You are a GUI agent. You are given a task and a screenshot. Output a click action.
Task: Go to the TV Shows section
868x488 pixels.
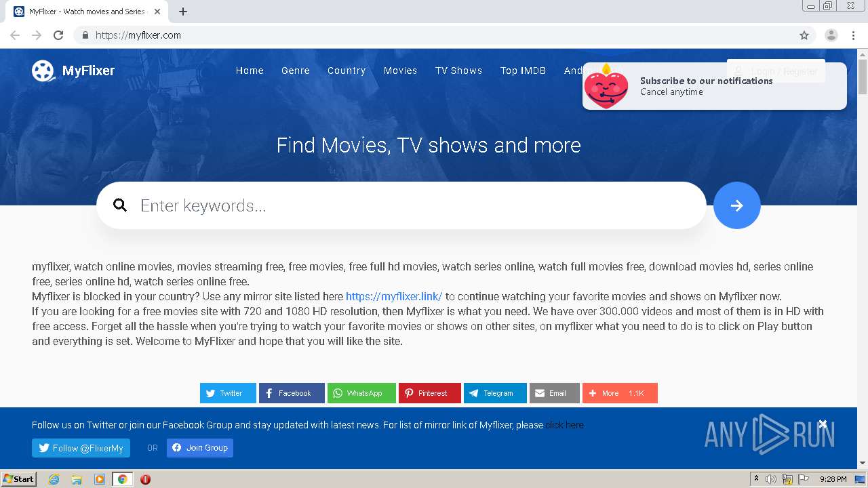click(x=458, y=70)
